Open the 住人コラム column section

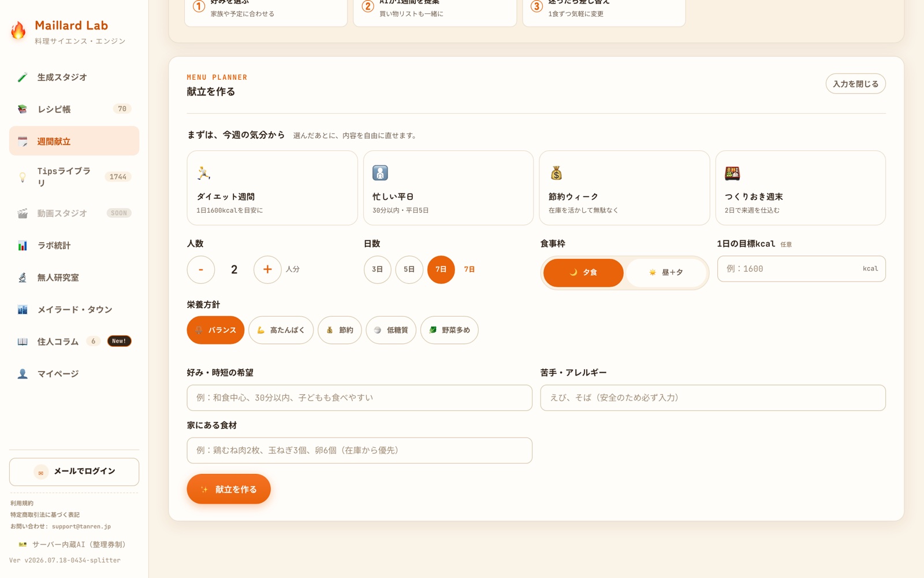[74, 342]
